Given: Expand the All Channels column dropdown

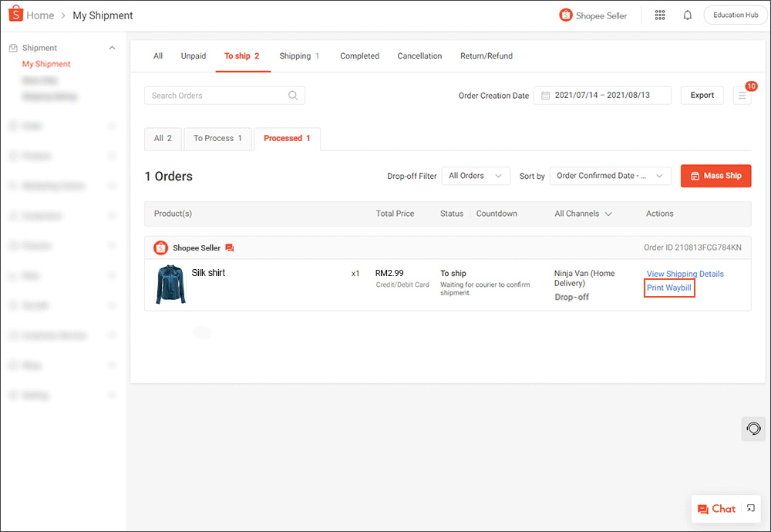Looking at the screenshot, I should [x=584, y=214].
